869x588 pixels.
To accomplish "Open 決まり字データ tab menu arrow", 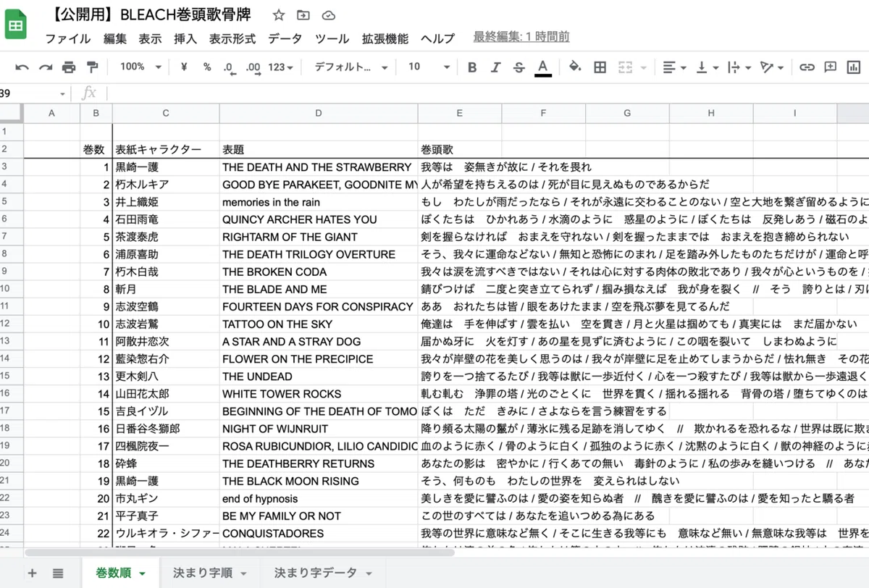I will [x=369, y=574].
